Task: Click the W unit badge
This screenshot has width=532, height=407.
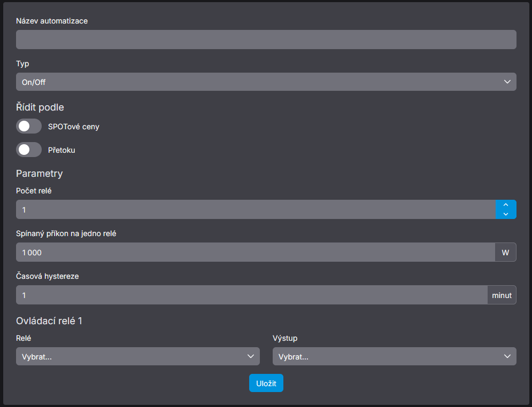Action: click(x=505, y=252)
